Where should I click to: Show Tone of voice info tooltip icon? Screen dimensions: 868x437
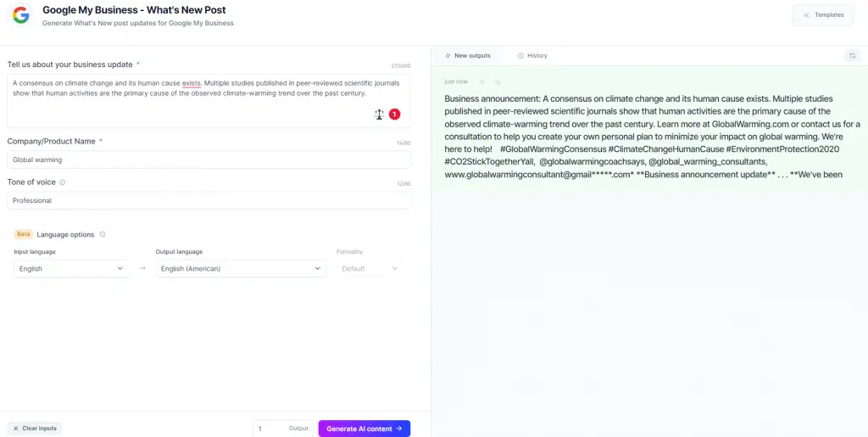[62, 182]
